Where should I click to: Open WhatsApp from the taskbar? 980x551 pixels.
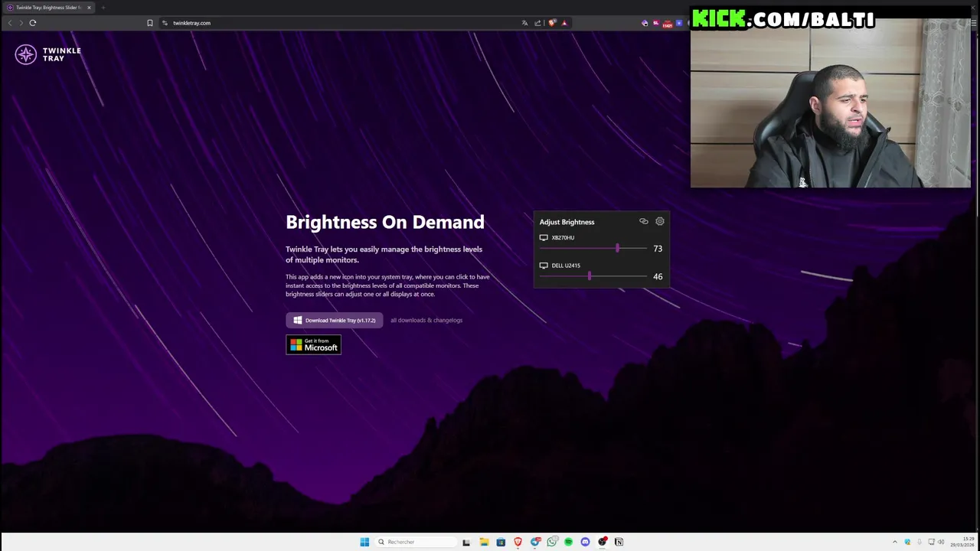[x=551, y=542]
